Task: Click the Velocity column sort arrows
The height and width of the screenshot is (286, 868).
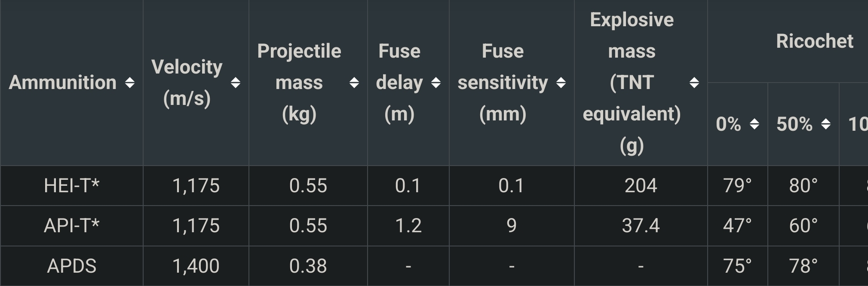Action: click(x=235, y=83)
